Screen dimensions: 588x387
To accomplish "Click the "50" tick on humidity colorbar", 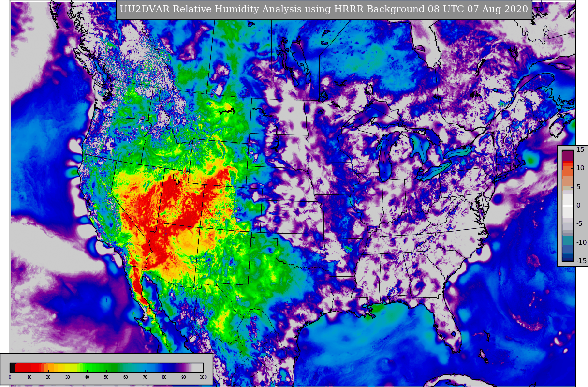I will click(106, 377).
